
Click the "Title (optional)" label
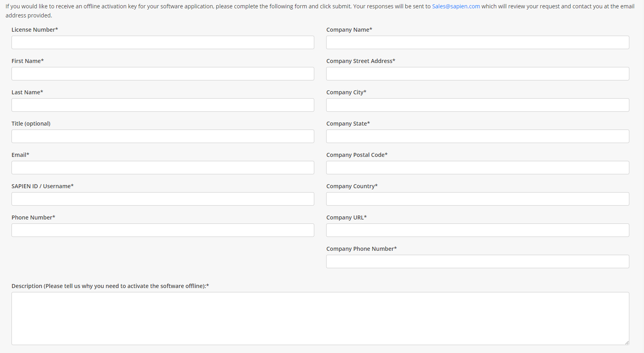(x=31, y=124)
